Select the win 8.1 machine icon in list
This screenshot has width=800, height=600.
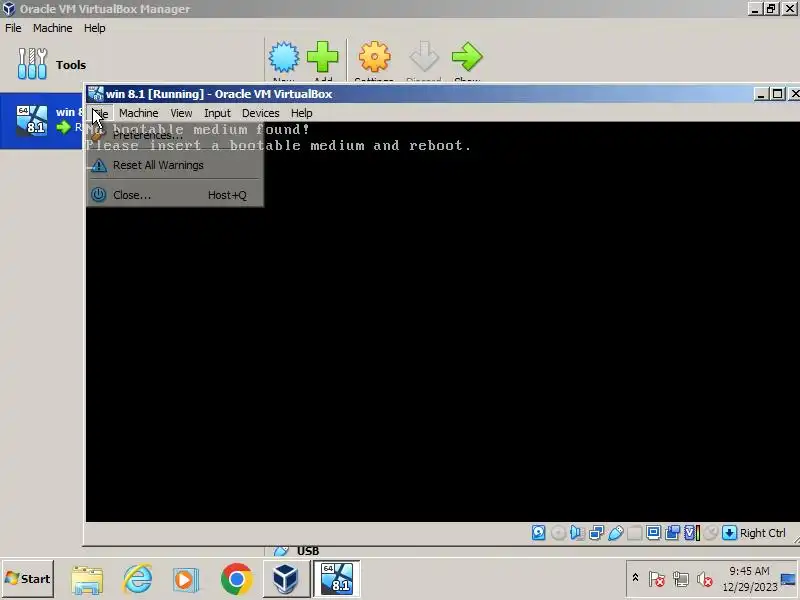(32, 120)
